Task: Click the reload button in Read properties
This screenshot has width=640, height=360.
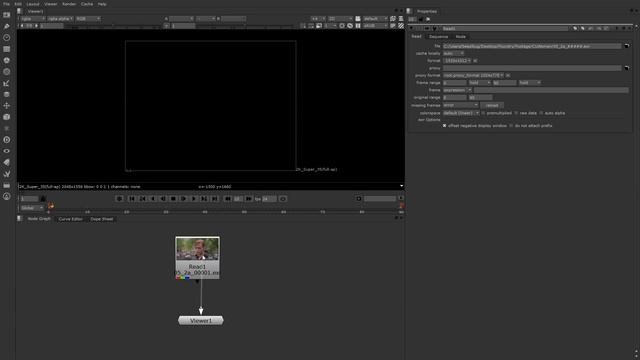Action: pyautogui.click(x=492, y=105)
